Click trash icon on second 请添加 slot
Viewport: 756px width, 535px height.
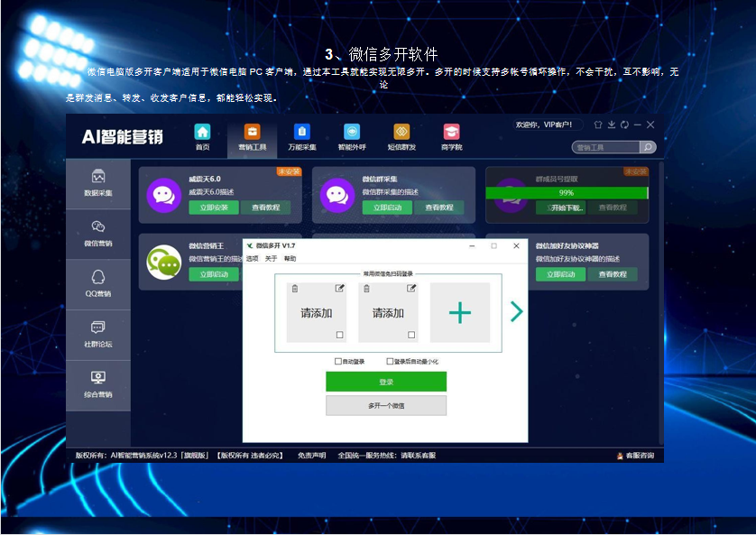click(x=366, y=288)
